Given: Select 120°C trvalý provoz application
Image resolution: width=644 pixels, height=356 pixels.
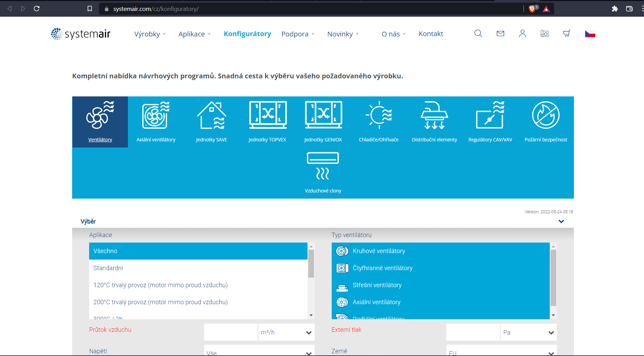Looking at the screenshot, I should pos(198,285).
